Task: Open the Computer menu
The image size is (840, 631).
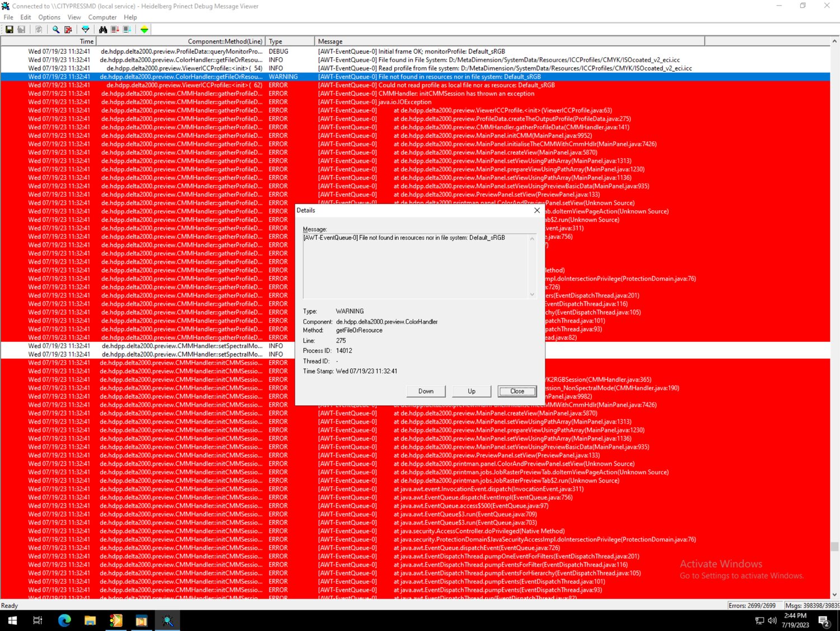Action: (102, 17)
